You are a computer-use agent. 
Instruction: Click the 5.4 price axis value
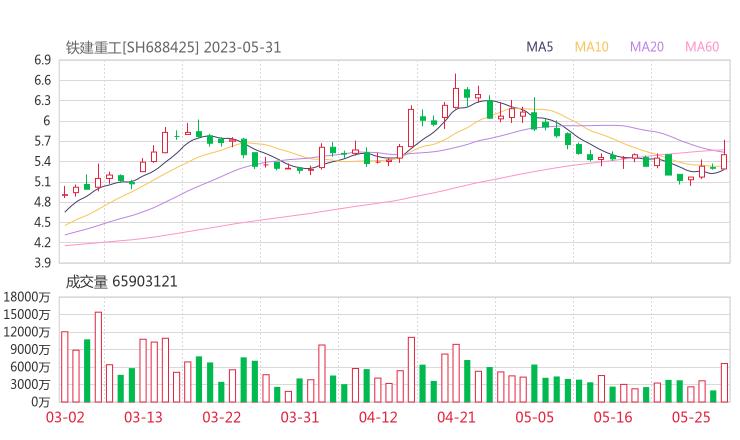42,161
